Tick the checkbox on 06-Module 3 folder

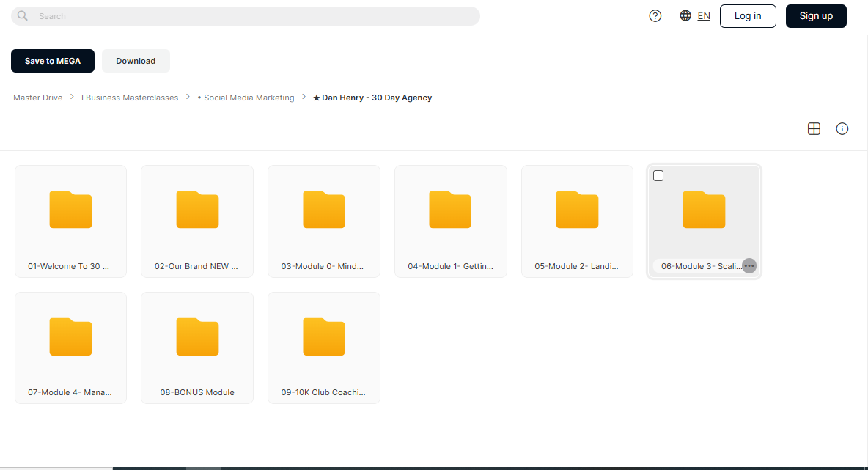[658, 175]
